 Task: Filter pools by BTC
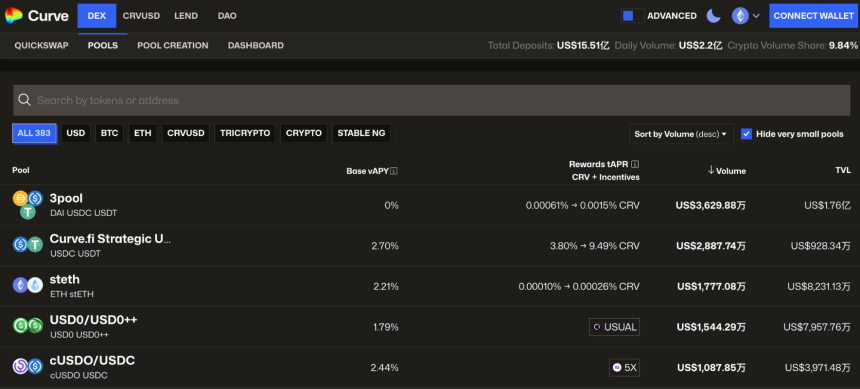click(109, 133)
